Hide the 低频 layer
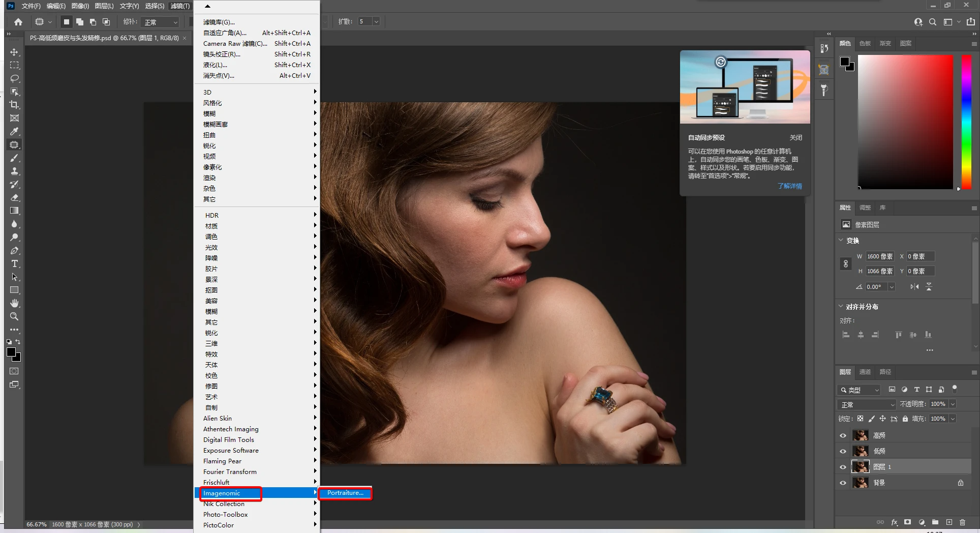Image resolution: width=980 pixels, height=533 pixels. coord(843,451)
